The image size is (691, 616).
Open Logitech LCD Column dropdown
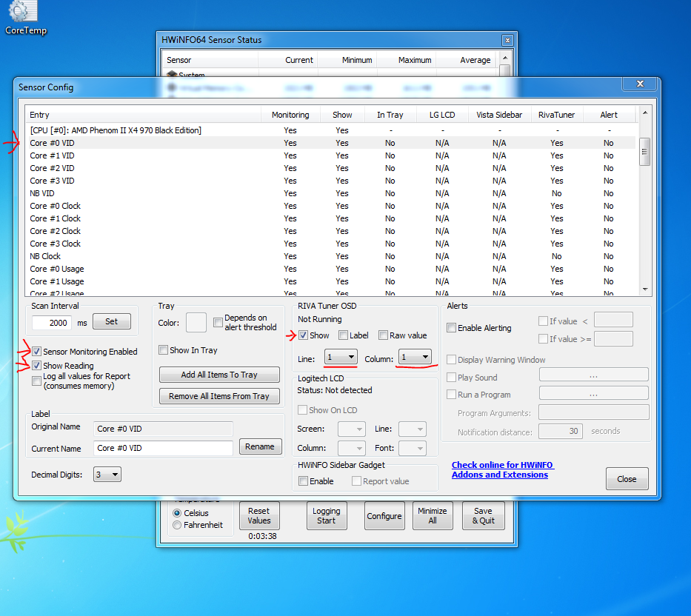click(351, 448)
